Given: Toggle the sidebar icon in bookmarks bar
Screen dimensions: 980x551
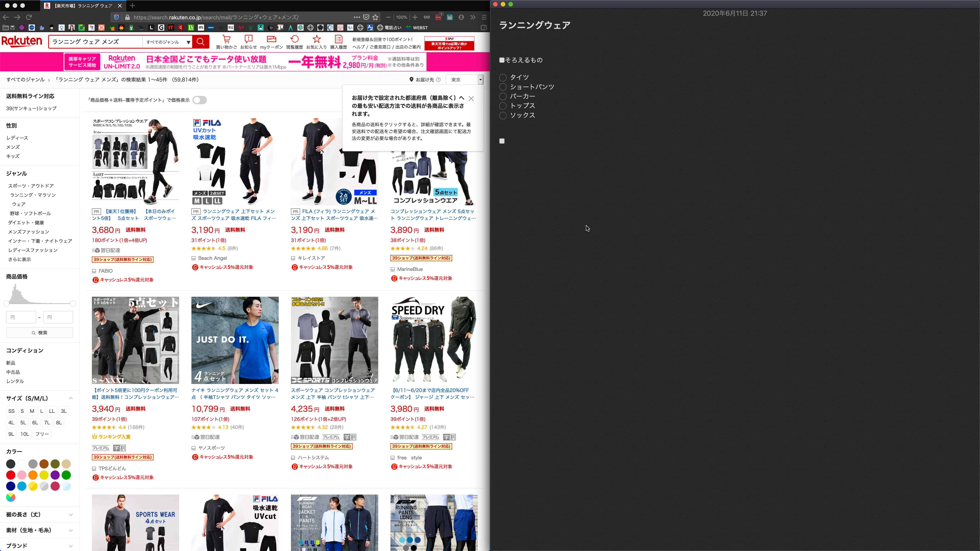Looking at the screenshot, I should coord(484,28).
